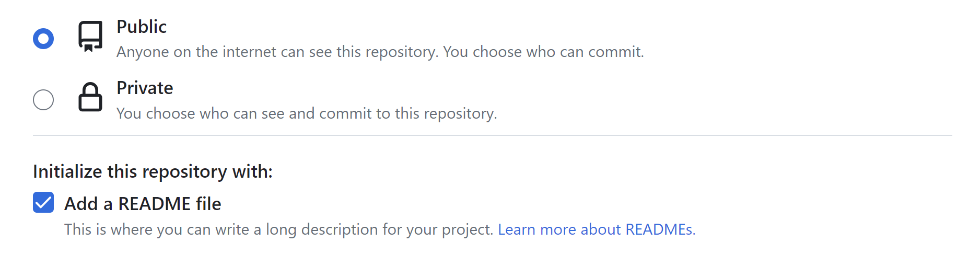The height and width of the screenshot is (254, 980).
Task: Open the Learn more about READMEs link
Action: (x=596, y=229)
